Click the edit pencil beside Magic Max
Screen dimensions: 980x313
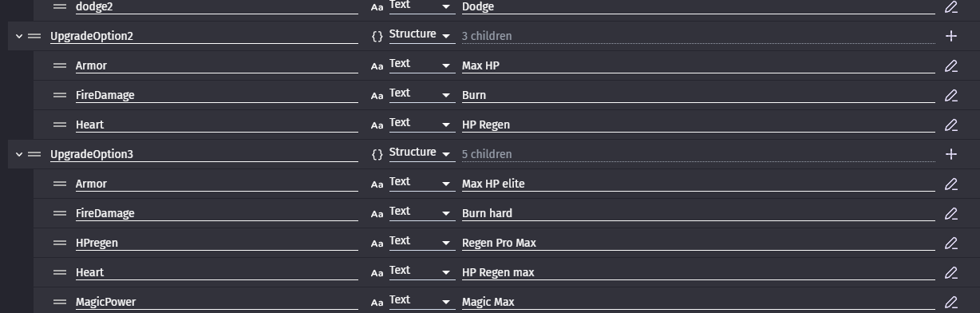(x=950, y=302)
